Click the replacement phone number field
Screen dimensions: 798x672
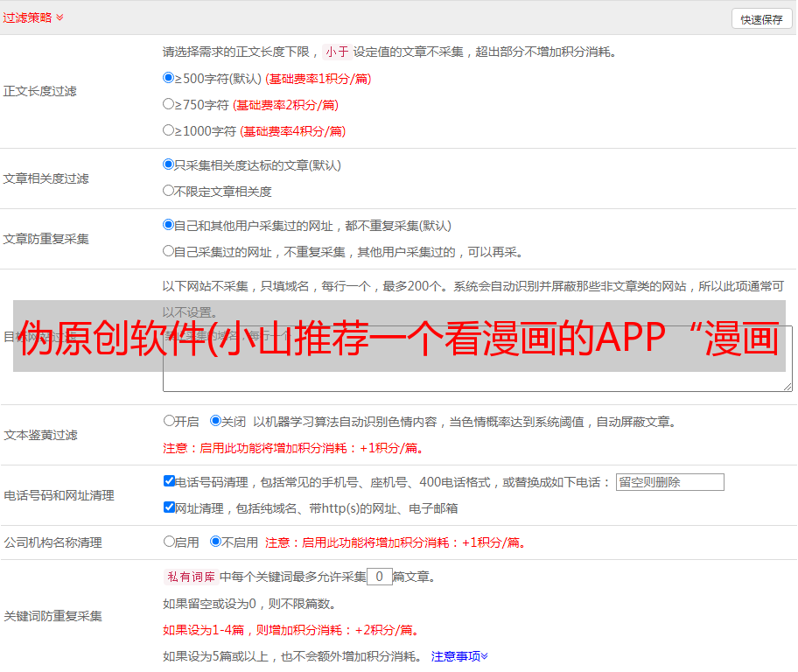point(669,482)
